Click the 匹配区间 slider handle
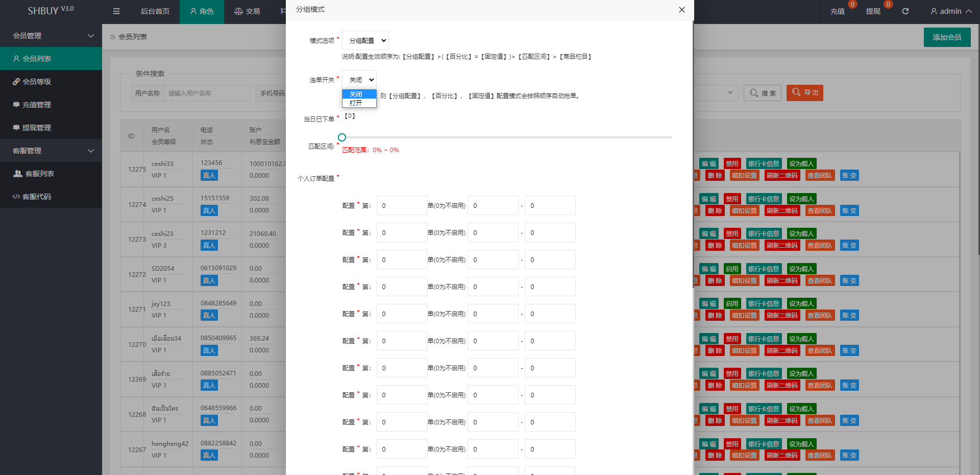Viewport: 980px width, 475px height. click(342, 137)
